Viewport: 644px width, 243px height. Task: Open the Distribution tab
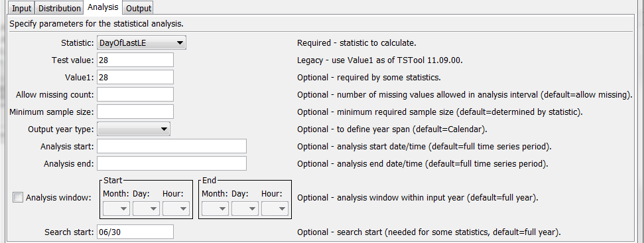[60, 8]
